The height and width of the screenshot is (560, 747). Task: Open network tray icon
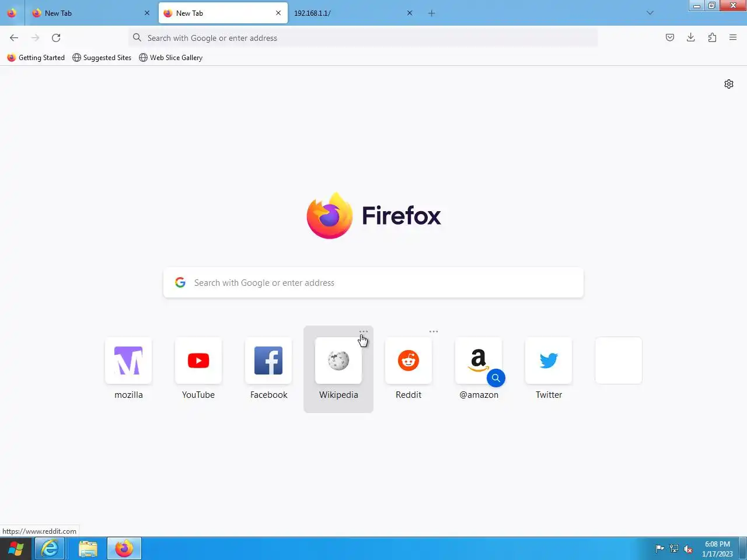(674, 549)
